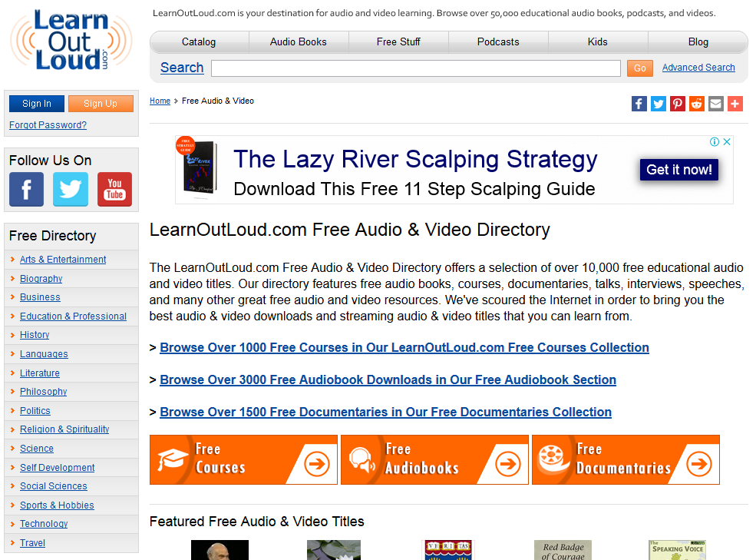Open the Free Audiobooks banner
The image size is (756, 560).
point(434,459)
